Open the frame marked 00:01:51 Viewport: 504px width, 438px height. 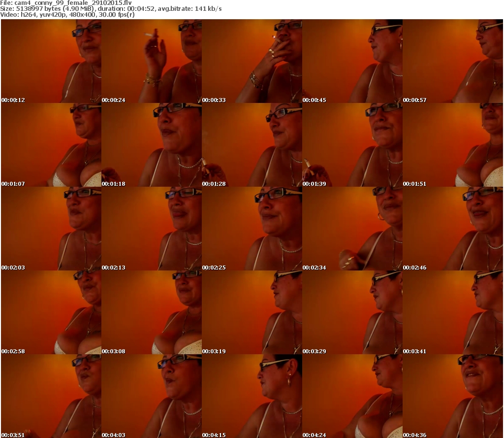[453, 145]
